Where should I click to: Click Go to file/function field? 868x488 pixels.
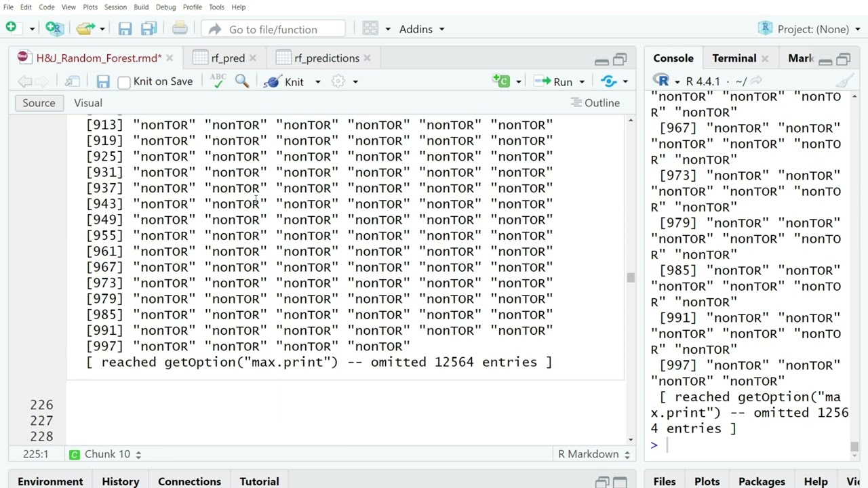(273, 29)
